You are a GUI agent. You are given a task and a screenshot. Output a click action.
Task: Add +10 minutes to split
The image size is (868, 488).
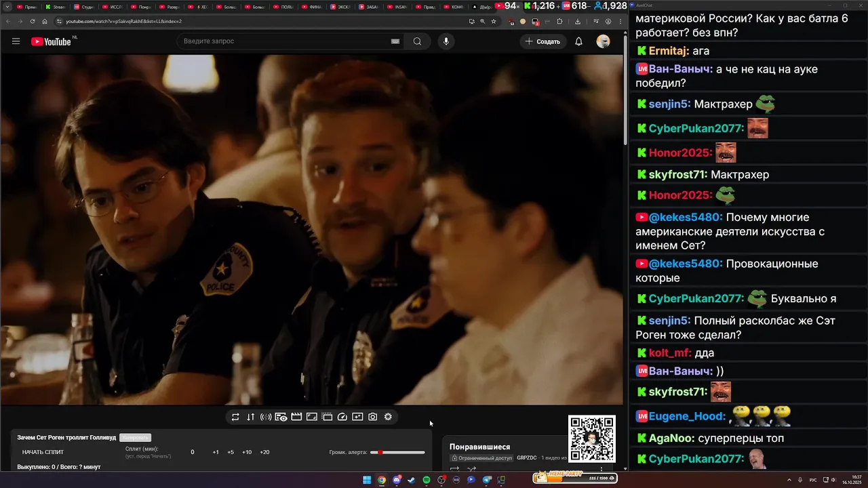click(247, 452)
